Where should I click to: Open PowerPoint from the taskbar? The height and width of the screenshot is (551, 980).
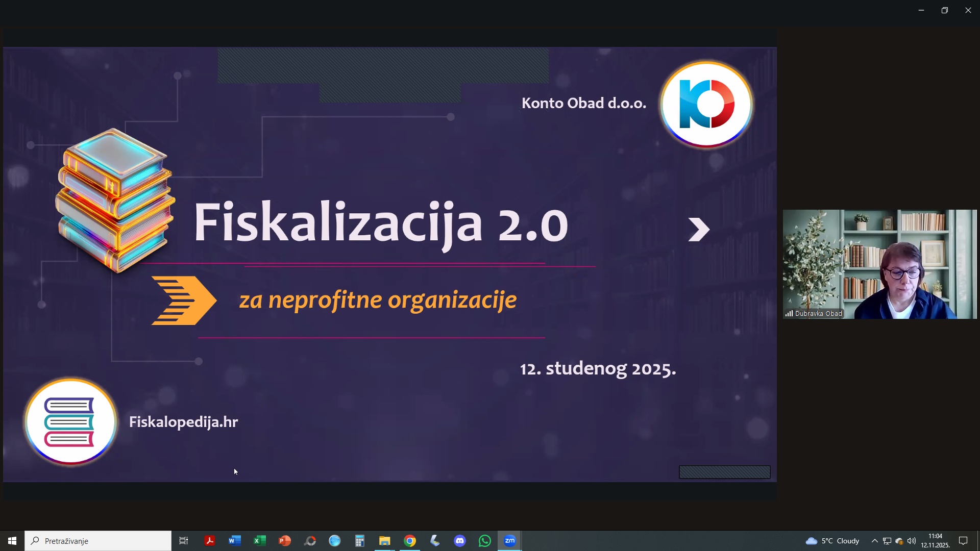[285, 541]
